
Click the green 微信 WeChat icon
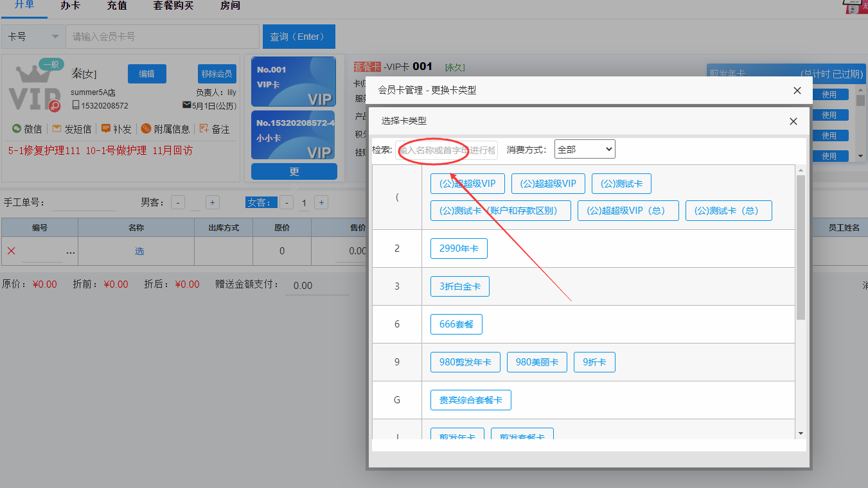click(17, 128)
